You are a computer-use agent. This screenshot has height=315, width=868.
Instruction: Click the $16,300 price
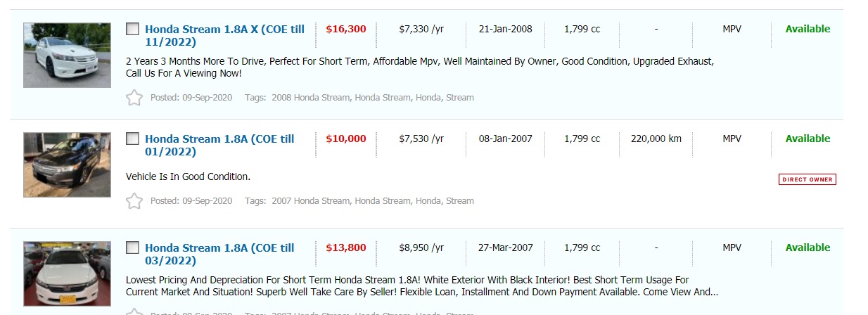point(346,29)
